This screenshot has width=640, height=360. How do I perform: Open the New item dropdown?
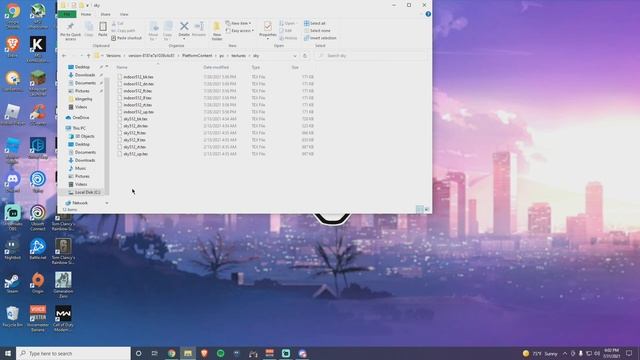coord(238,23)
